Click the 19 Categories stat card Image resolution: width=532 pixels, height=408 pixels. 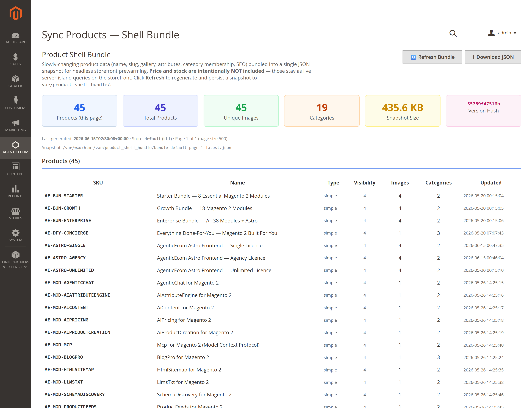click(x=322, y=111)
